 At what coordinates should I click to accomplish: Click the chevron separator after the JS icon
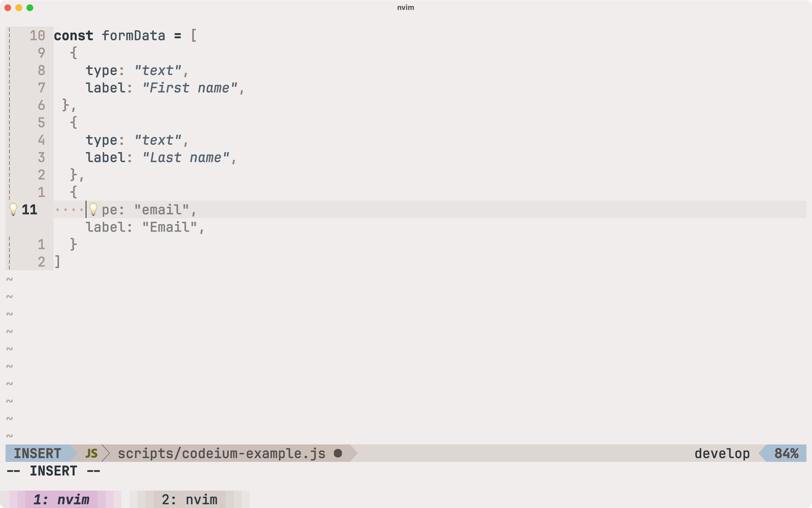tap(106, 453)
